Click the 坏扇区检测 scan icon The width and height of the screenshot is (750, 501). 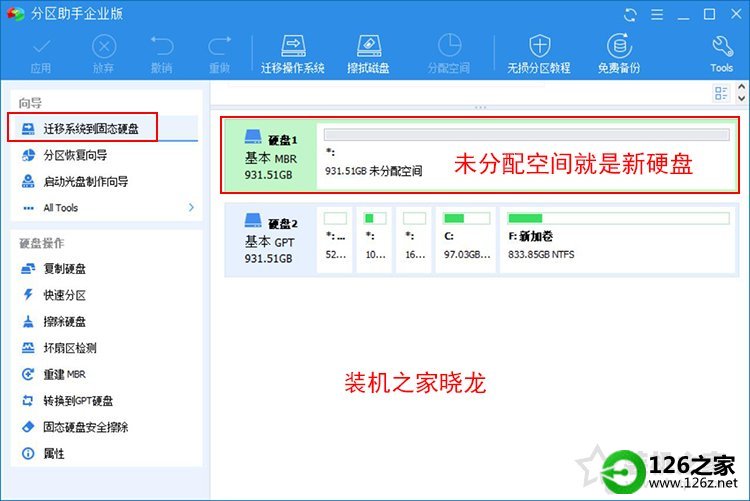point(28,347)
